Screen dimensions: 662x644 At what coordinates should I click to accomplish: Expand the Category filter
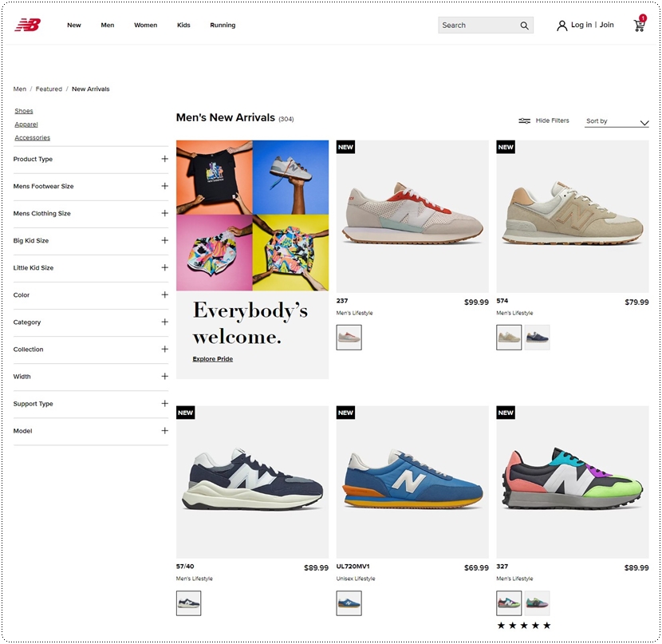coord(91,322)
